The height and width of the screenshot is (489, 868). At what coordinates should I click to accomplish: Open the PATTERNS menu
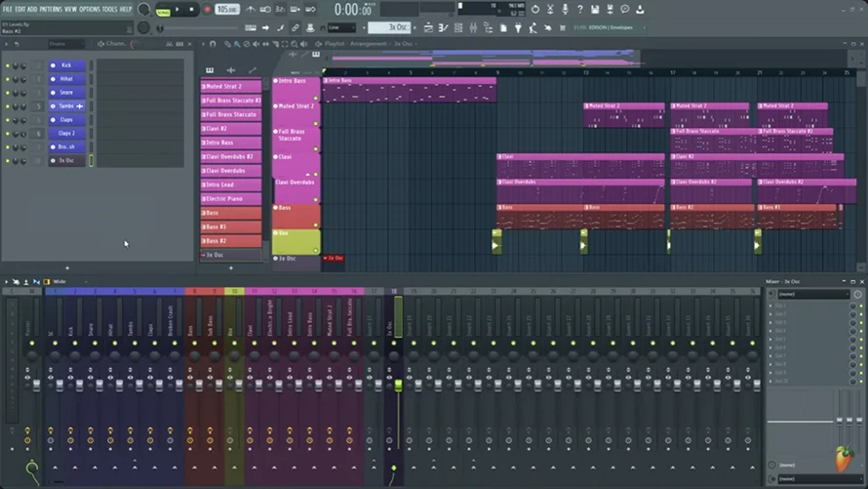pos(51,9)
